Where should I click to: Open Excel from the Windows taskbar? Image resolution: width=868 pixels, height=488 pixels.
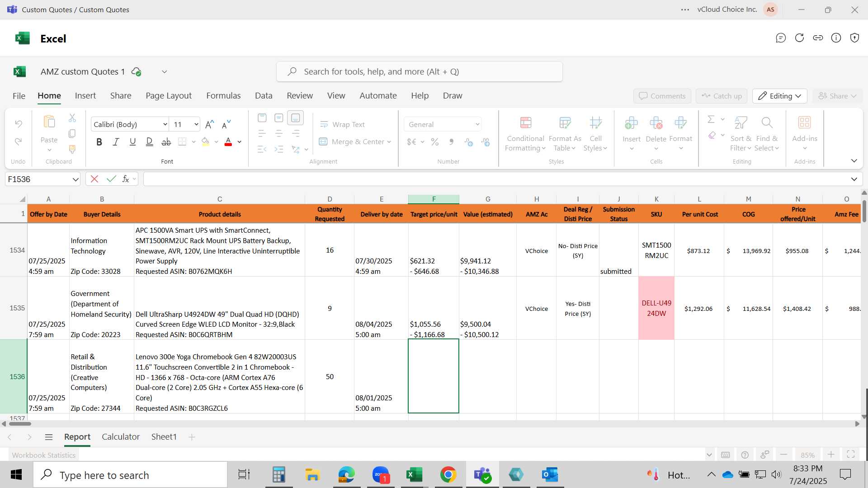point(415,475)
